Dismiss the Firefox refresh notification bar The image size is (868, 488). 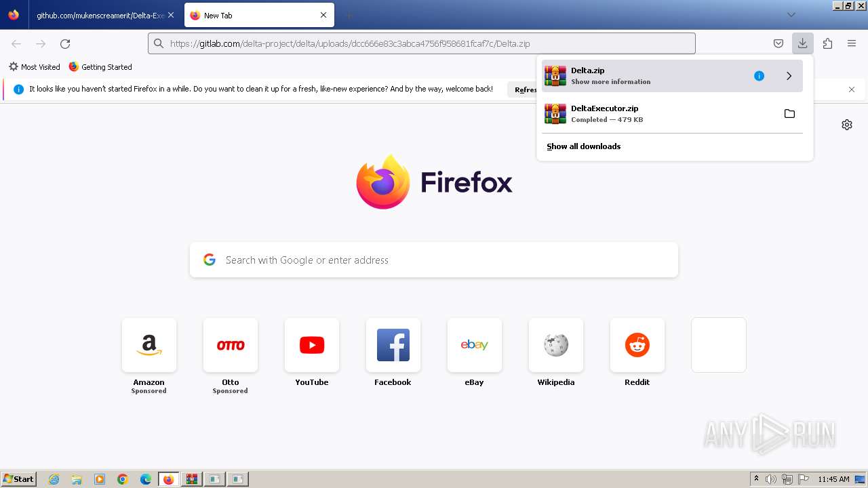852,89
